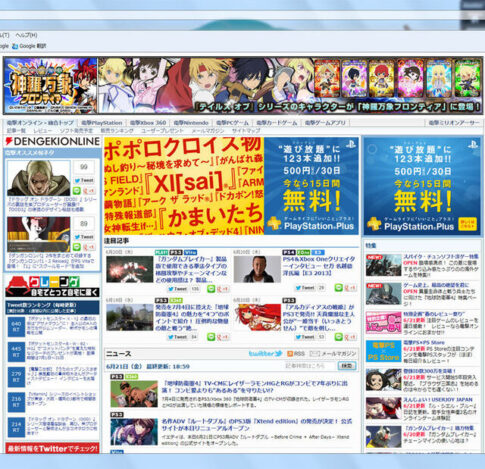Open the PS4 & Xbox One creator interview thumbnail
Viewport: 485px width, 469px height.
point(257,269)
